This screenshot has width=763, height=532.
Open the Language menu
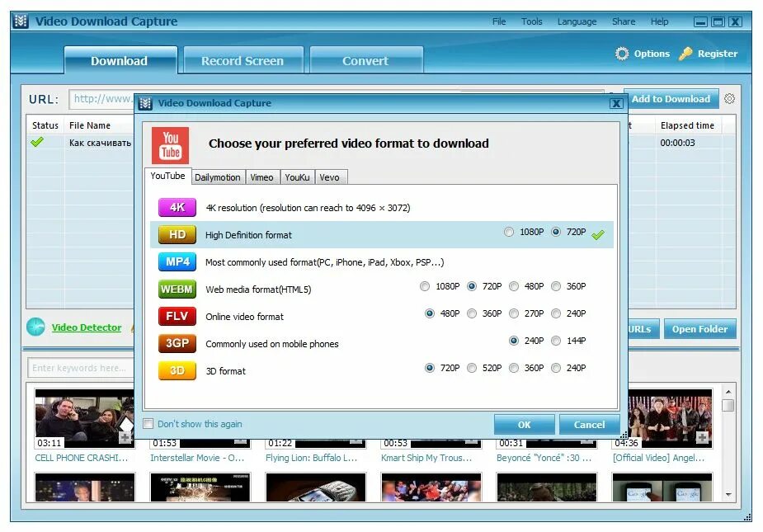tap(577, 21)
